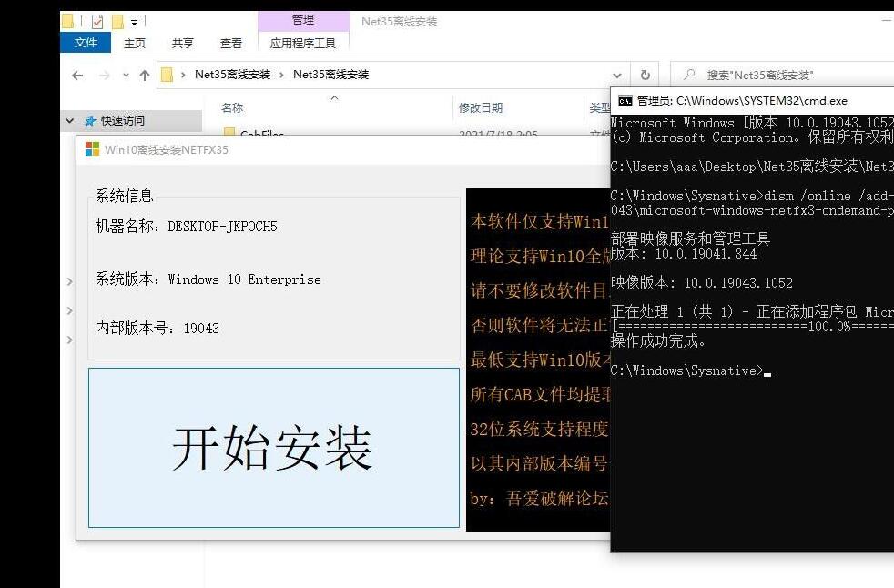Viewport: 894px width, 588px height.
Task: Open the recent locations dropdown arrow
Action: coord(126,76)
